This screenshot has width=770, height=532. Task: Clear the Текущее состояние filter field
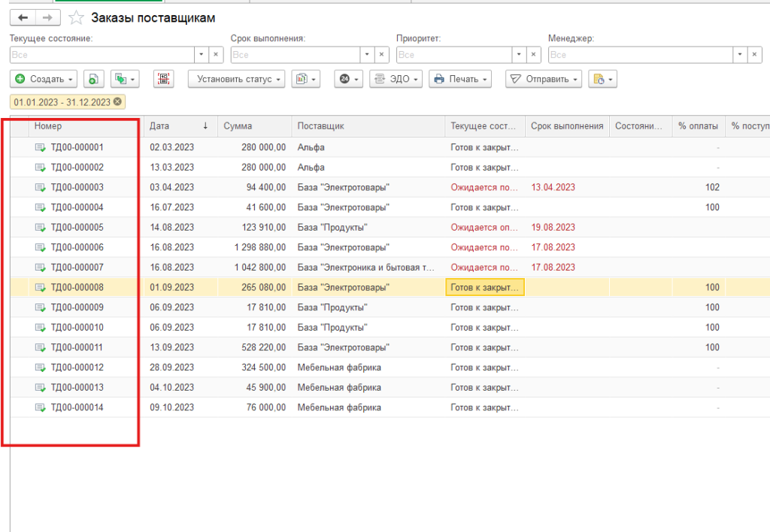point(215,55)
